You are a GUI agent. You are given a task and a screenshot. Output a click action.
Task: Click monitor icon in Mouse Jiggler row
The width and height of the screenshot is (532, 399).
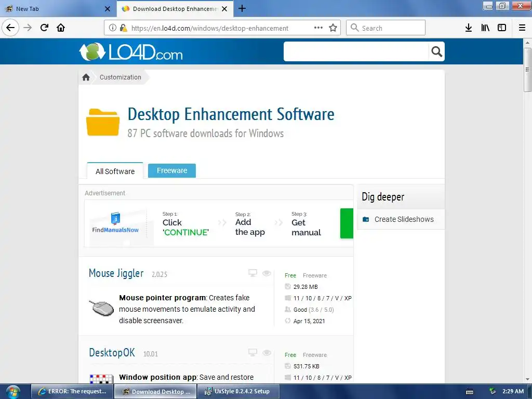[x=253, y=273]
